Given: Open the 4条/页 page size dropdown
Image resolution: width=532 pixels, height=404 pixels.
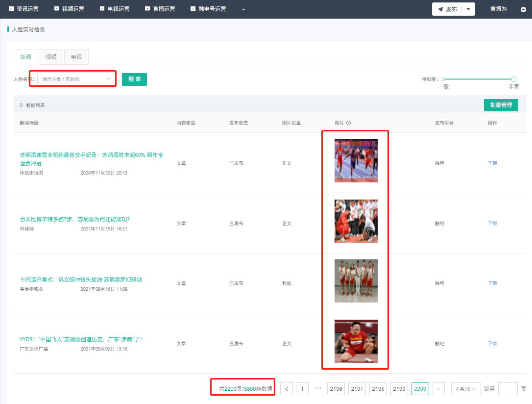Looking at the screenshot, I should click(465, 389).
